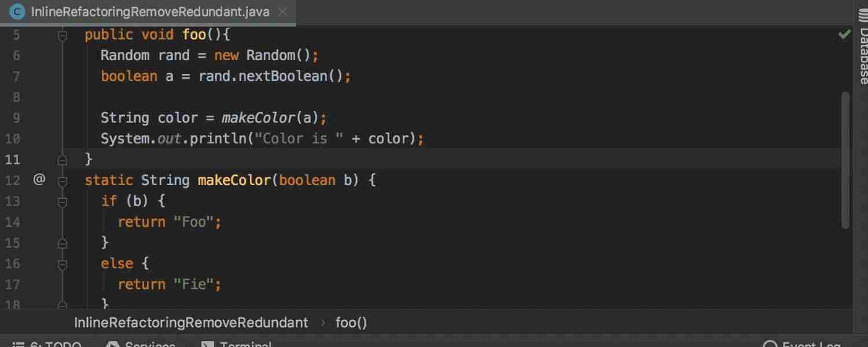Collapse the makeColor method fold at line 12
The width and height of the screenshot is (868, 347).
coord(62,182)
